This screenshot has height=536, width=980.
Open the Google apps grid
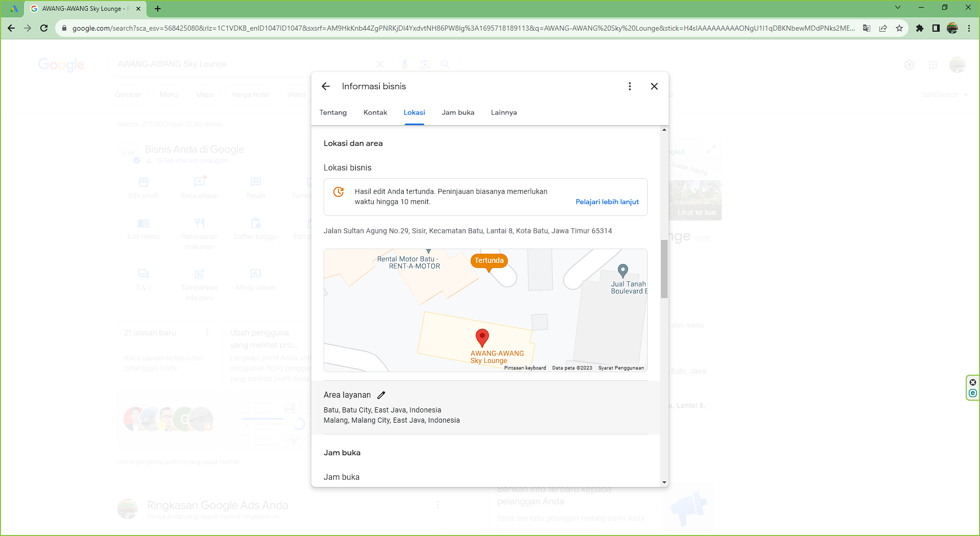pyautogui.click(x=933, y=65)
